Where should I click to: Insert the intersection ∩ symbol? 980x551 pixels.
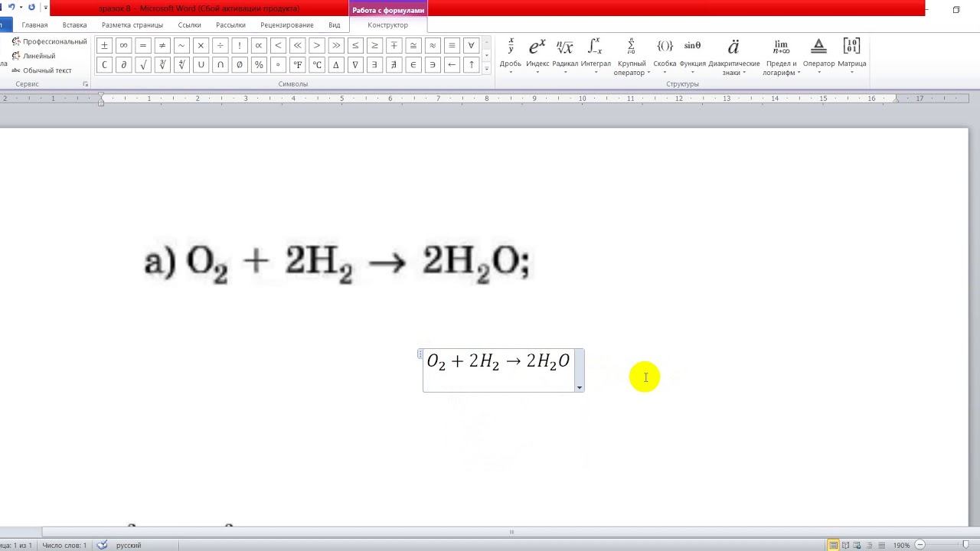(x=220, y=65)
